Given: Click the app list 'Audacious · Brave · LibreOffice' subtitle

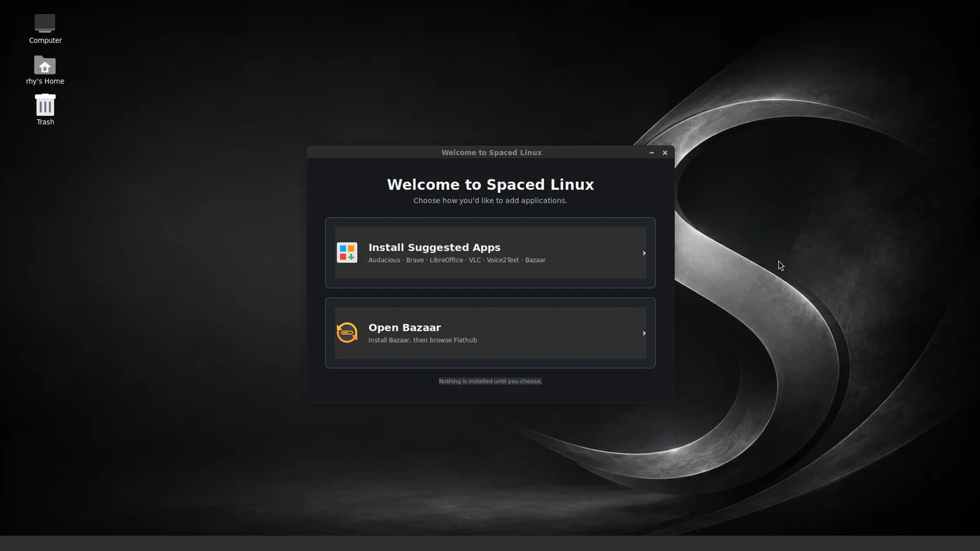Looking at the screenshot, I should click(457, 260).
